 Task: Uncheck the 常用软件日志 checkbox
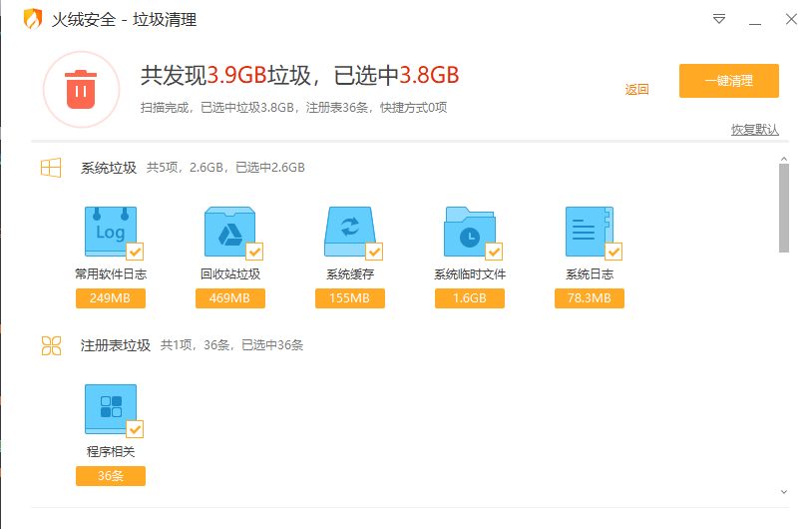click(135, 251)
